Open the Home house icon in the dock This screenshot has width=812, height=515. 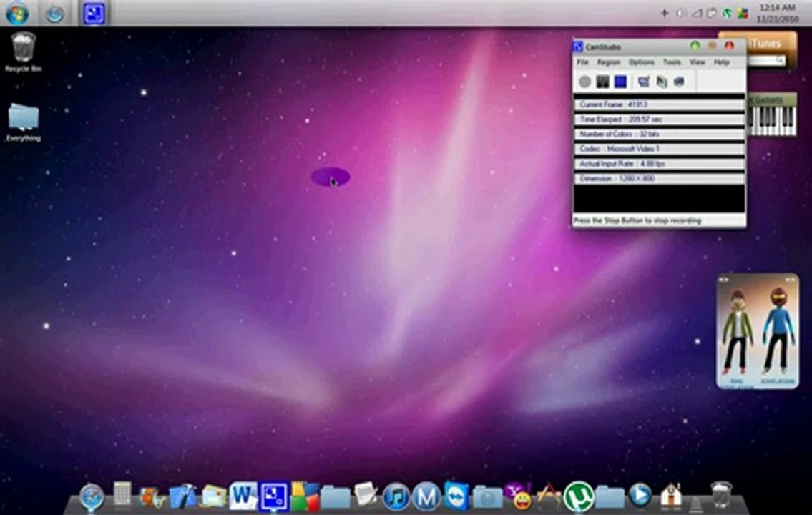[x=670, y=495]
